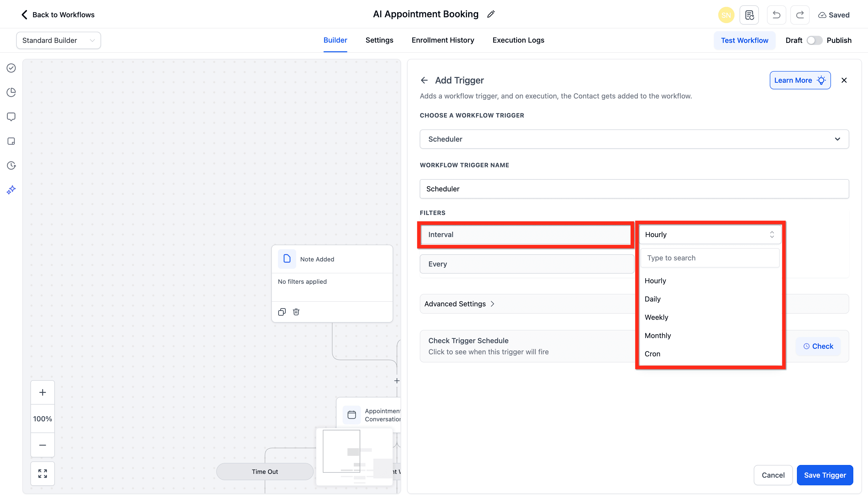Open the workflow notes icon in header
This screenshot has height=500, width=868.
(749, 15)
